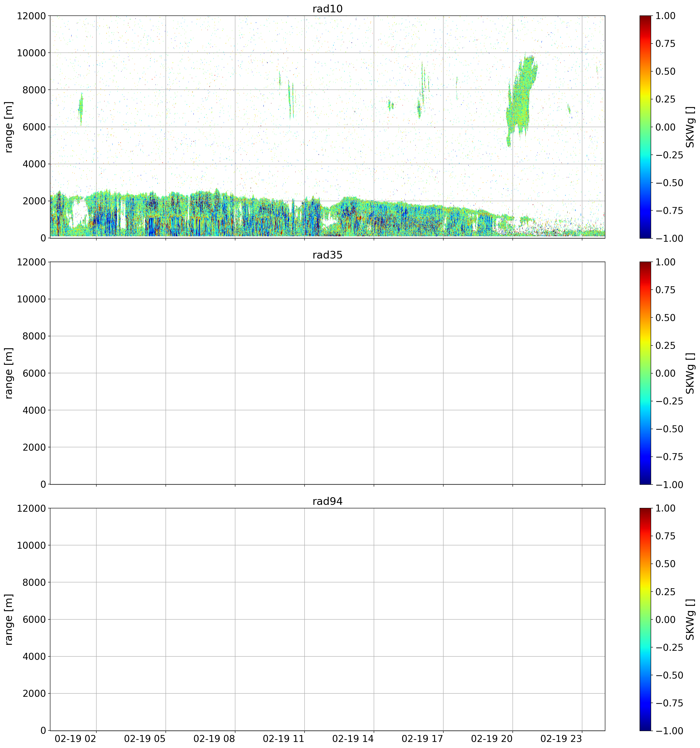Screen dimensions: 700x748
Task: Click the 2000 y-tick of rad10 plot
Action: pos(34,201)
